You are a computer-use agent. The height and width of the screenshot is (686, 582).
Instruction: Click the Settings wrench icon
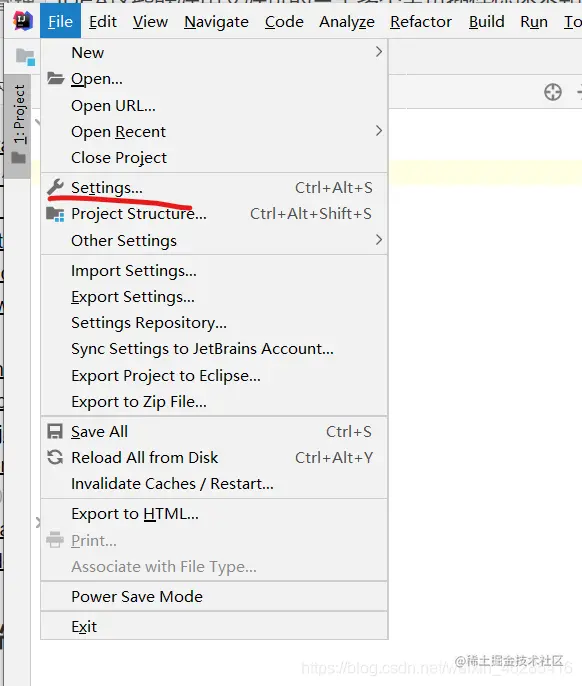pos(55,187)
